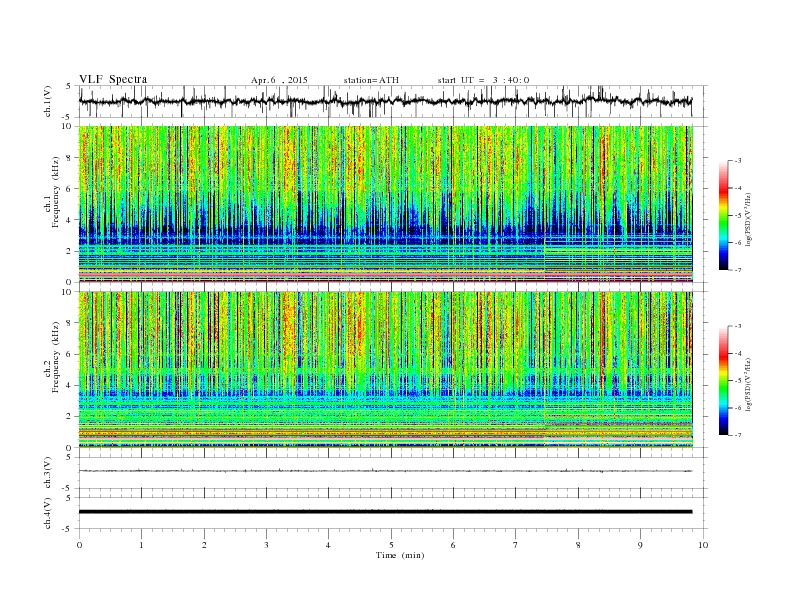
Task: Click the "8" tick label on time axis
Action: pos(578,545)
